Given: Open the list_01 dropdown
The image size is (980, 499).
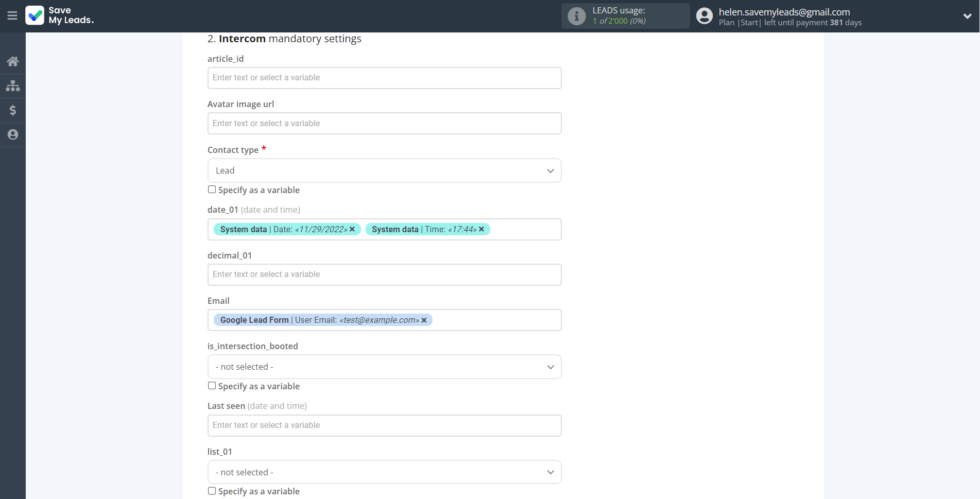Looking at the screenshot, I should (384, 472).
